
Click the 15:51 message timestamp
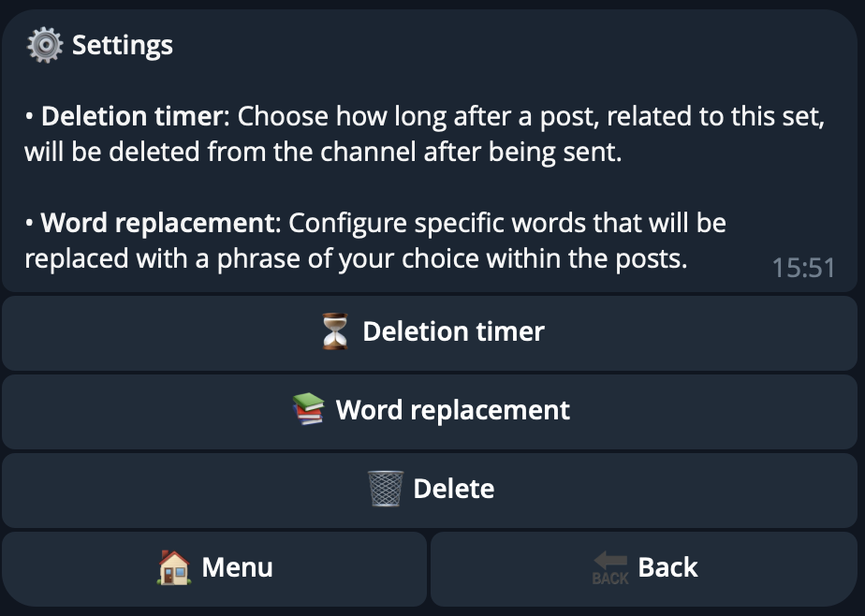pos(803,269)
